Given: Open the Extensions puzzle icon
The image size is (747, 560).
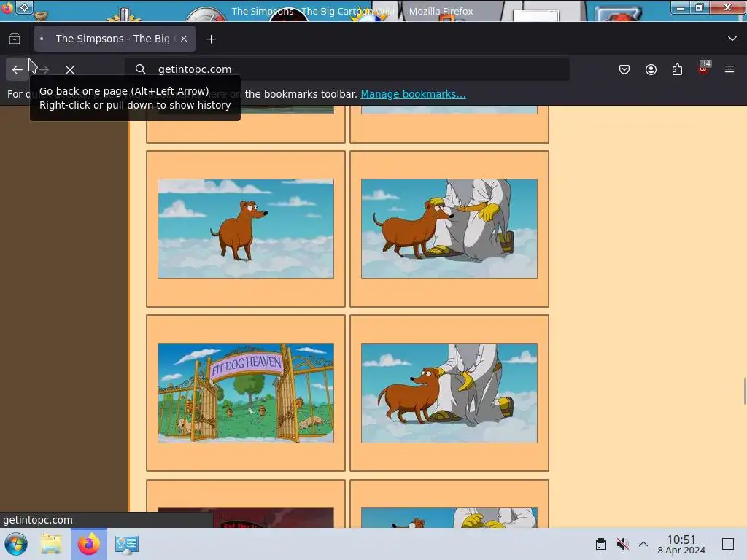Looking at the screenshot, I should [677, 69].
